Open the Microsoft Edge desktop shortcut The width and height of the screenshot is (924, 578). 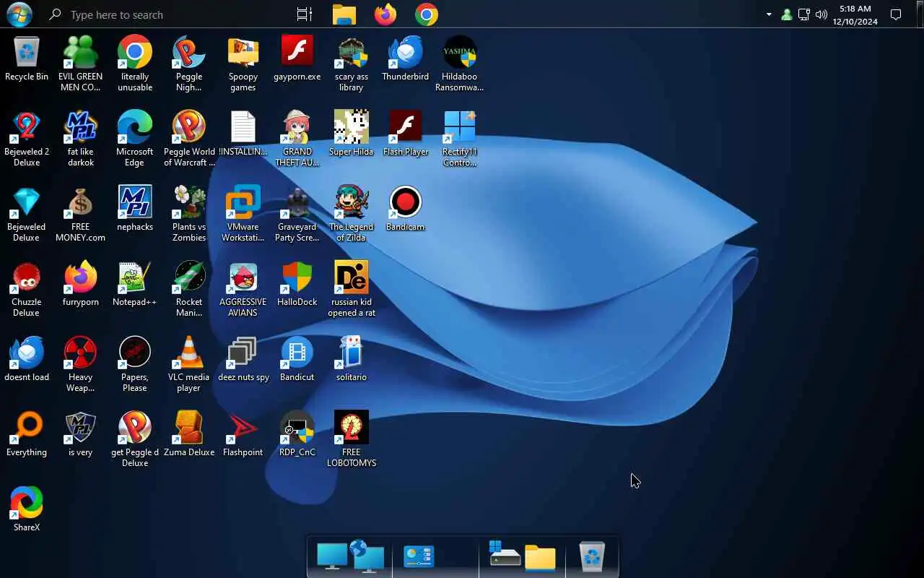click(x=135, y=139)
